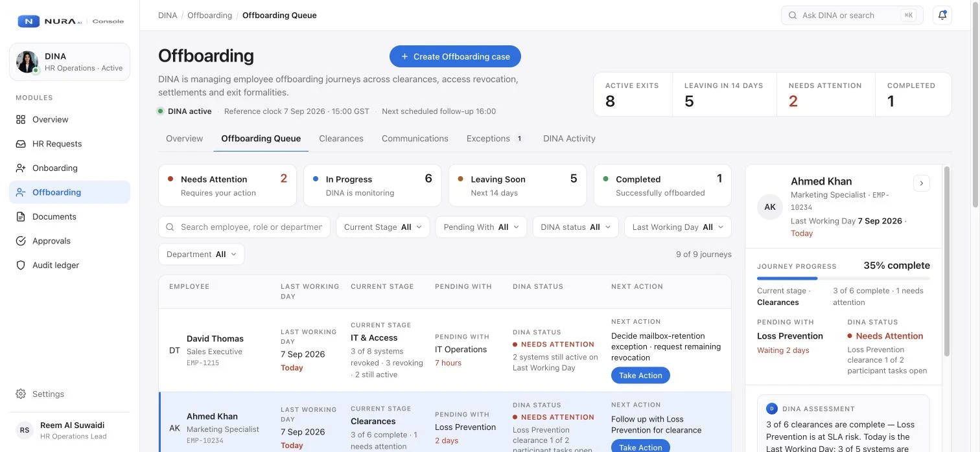The height and width of the screenshot is (452, 980).
Task: Click Create Offboarding case button
Action: click(455, 56)
